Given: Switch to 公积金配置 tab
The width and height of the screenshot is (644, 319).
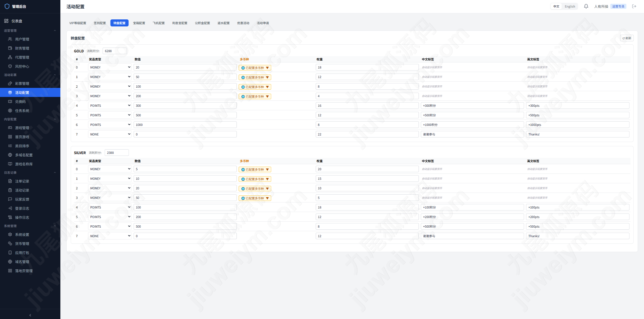Looking at the screenshot, I should coord(202,23).
